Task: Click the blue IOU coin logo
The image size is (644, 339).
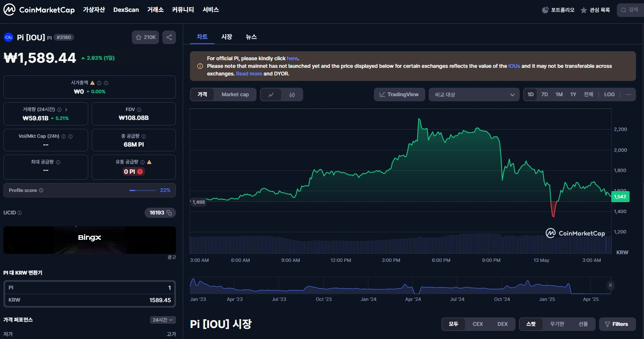Action: 8,37
